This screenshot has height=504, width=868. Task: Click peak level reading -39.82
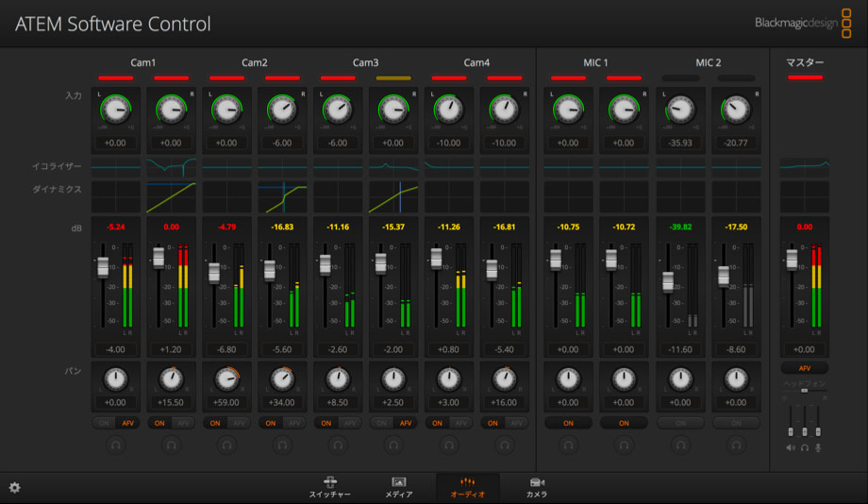tap(680, 227)
